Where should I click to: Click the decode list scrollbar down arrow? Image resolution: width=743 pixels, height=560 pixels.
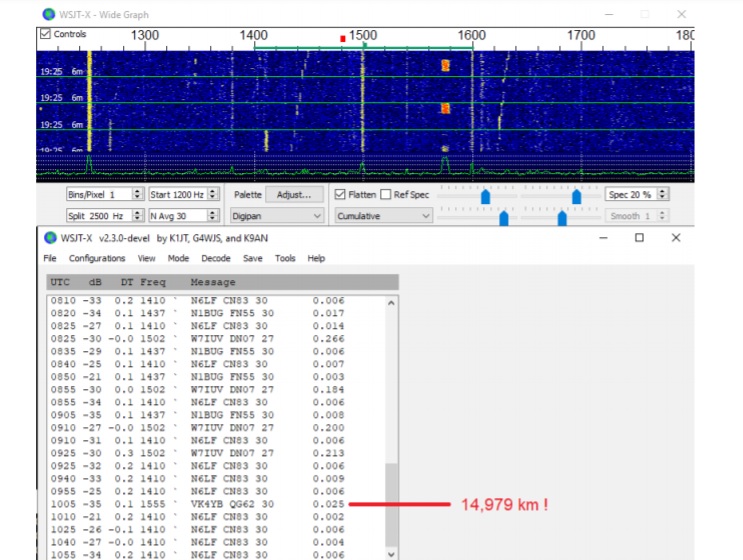[x=391, y=554]
